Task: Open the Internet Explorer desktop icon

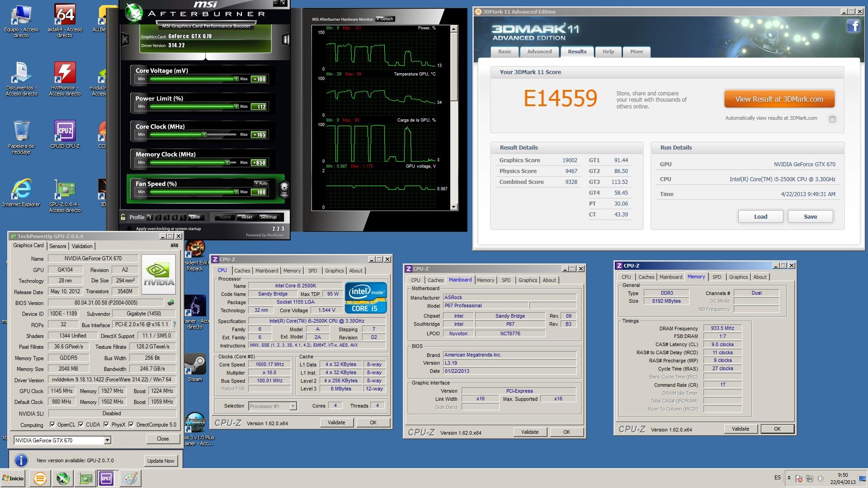Action: tap(21, 193)
